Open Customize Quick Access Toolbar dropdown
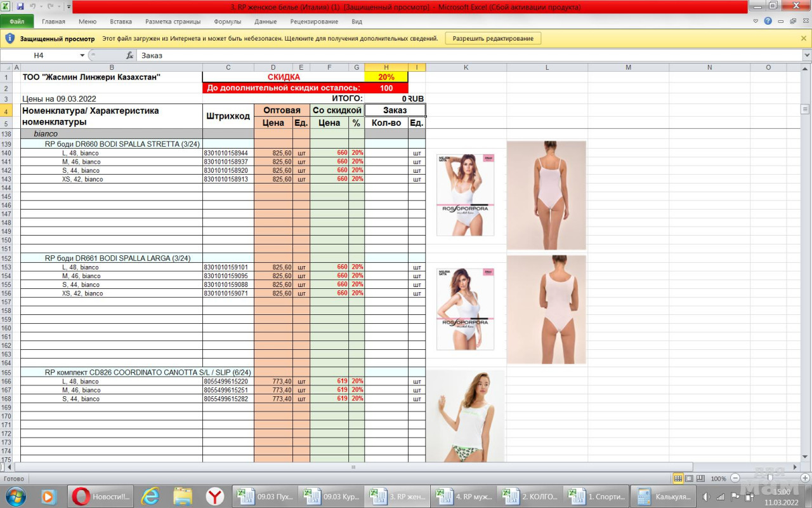 pos(68,6)
